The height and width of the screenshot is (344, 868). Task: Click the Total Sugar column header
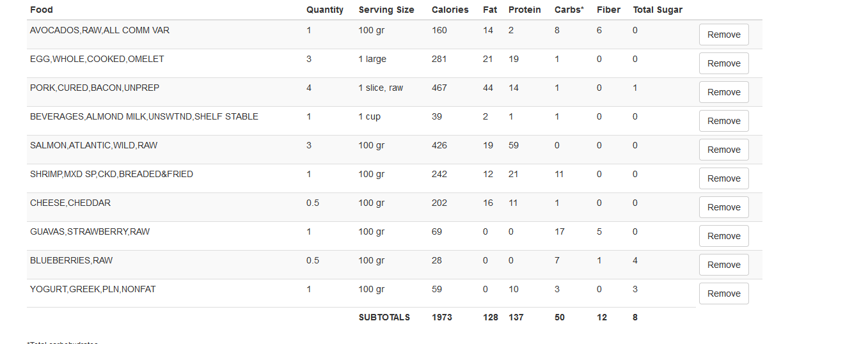[658, 10]
